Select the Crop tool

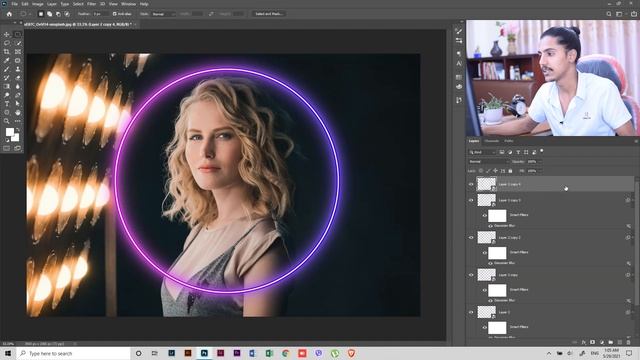(x=7, y=52)
